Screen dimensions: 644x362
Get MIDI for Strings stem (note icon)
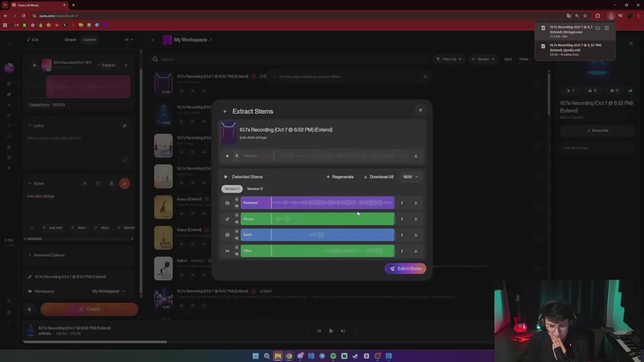tap(401, 219)
